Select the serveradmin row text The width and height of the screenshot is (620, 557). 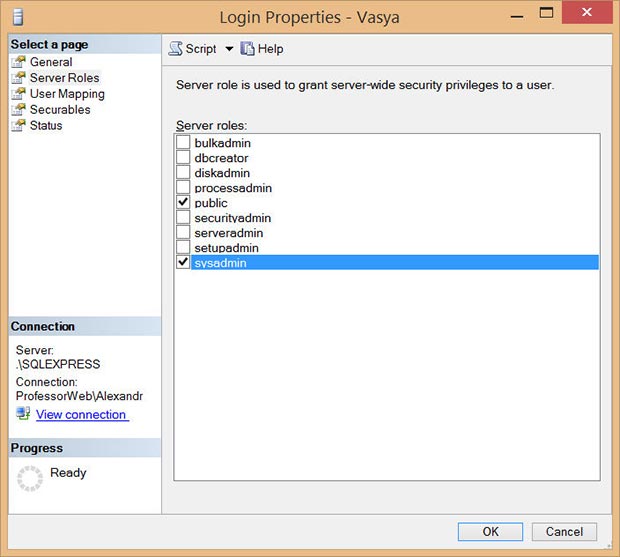pos(229,233)
